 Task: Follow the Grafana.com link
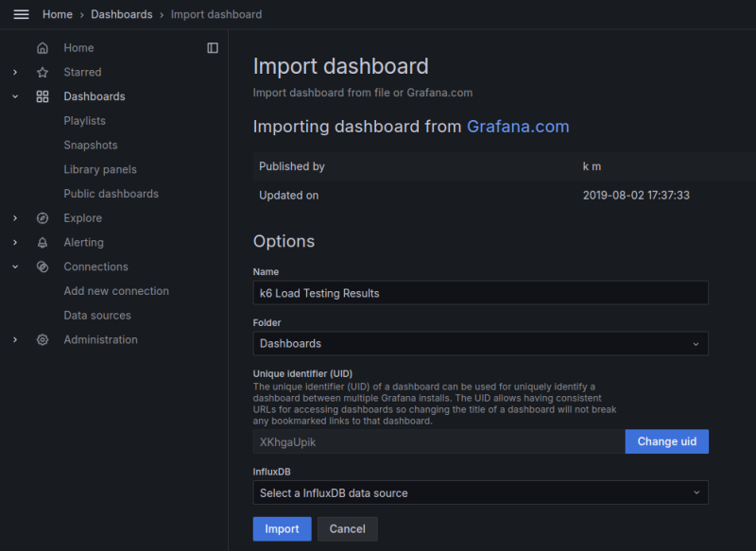coord(518,127)
